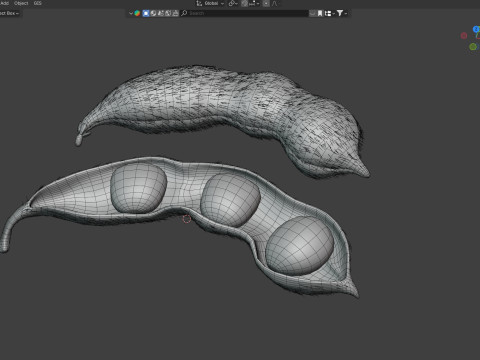Select the highlighted blue filter icon

point(146,13)
